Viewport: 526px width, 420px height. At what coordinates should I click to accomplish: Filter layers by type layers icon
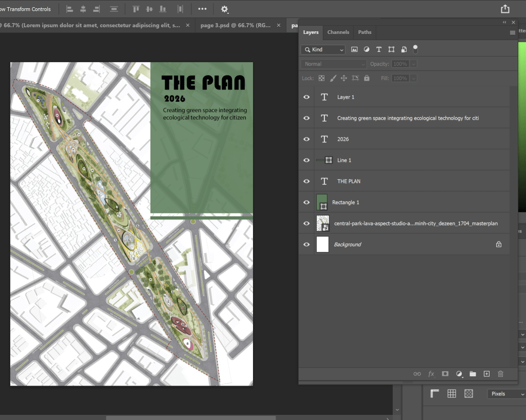(379, 49)
